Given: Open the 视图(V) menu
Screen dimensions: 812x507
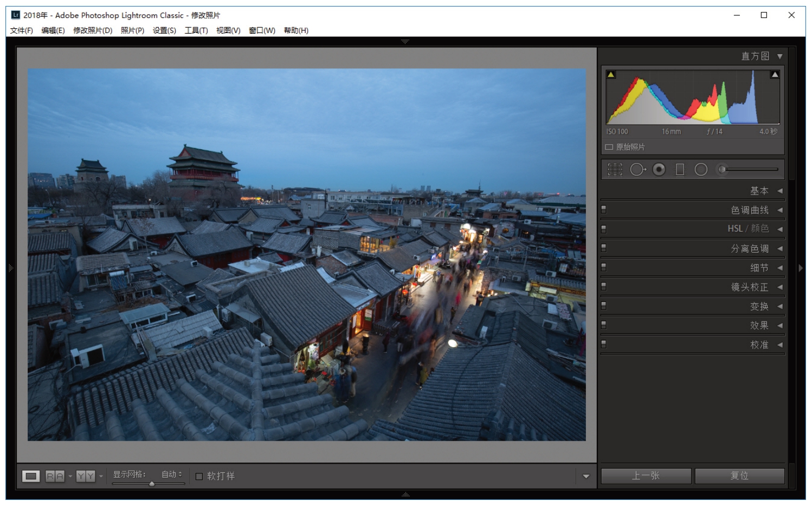Looking at the screenshot, I should coord(228,30).
